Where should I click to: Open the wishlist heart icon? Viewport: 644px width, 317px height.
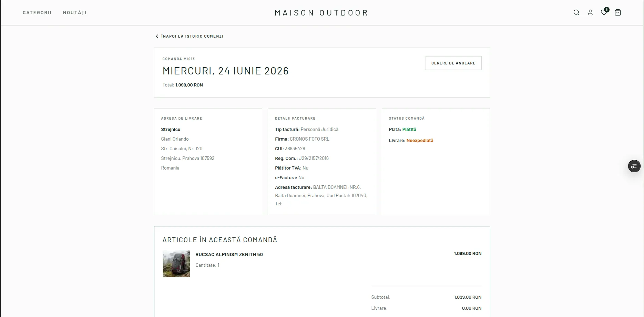coord(604,12)
